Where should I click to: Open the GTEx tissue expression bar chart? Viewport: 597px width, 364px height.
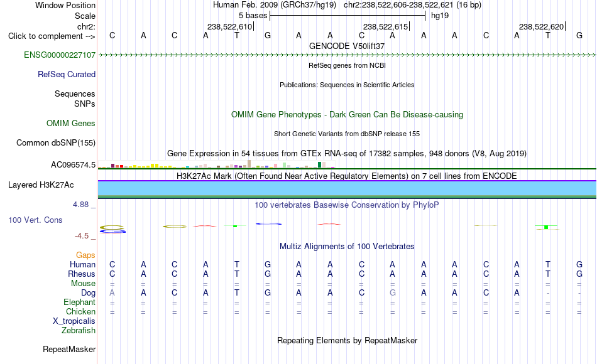(x=216, y=164)
